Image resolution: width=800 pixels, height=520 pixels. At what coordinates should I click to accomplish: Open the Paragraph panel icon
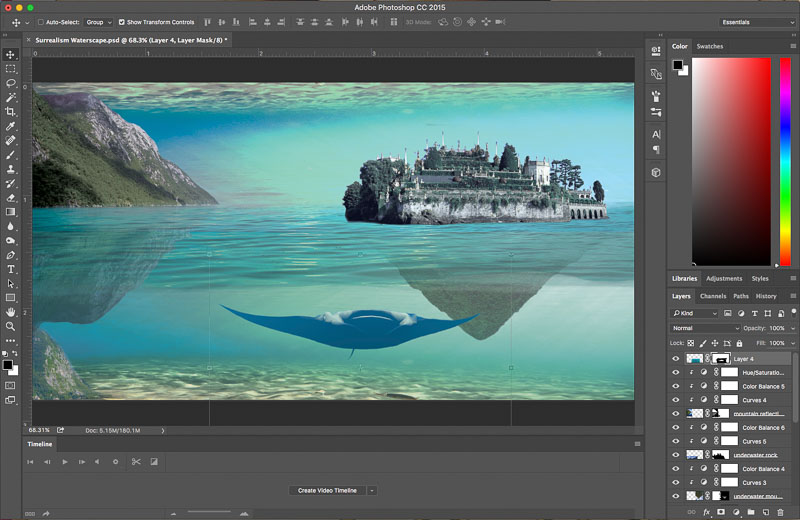pos(656,150)
